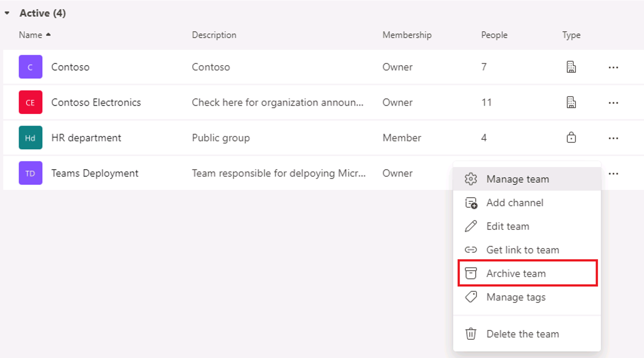Click the link icon beside Get link
Viewport: 644px width, 358px height.
pyautogui.click(x=471, y=250)
